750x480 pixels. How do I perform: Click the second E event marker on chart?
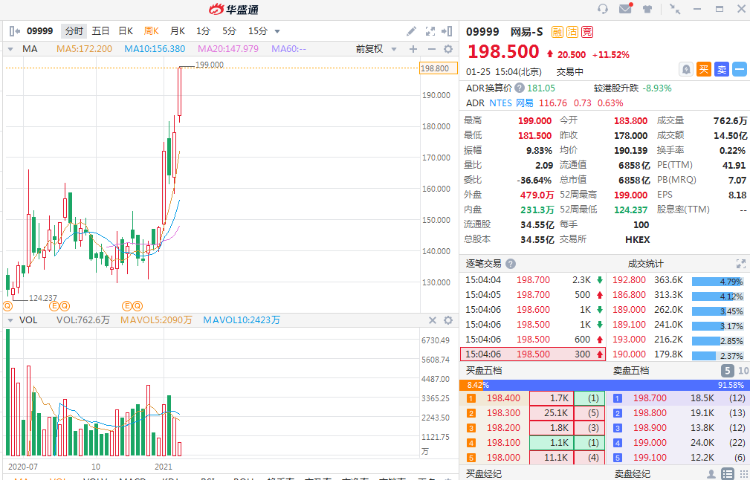(x=127, y=306)
